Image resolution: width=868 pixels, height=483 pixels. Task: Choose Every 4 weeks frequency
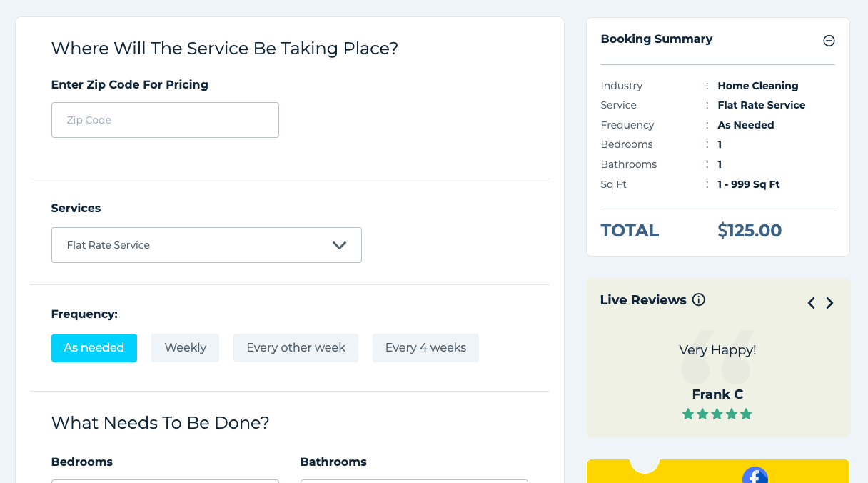coord(425,348)
